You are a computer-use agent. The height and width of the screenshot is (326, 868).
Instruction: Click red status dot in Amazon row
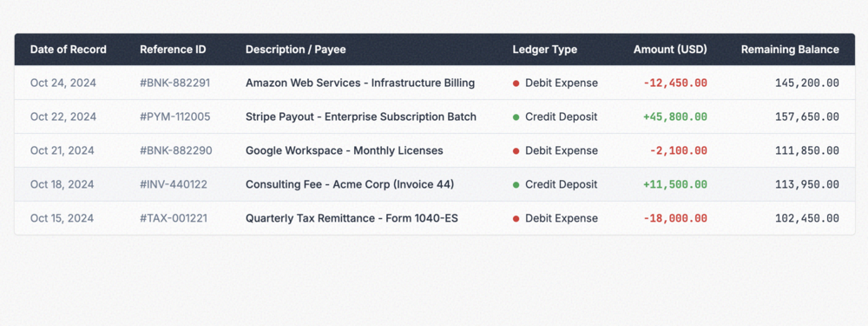(x=516, y=83)
